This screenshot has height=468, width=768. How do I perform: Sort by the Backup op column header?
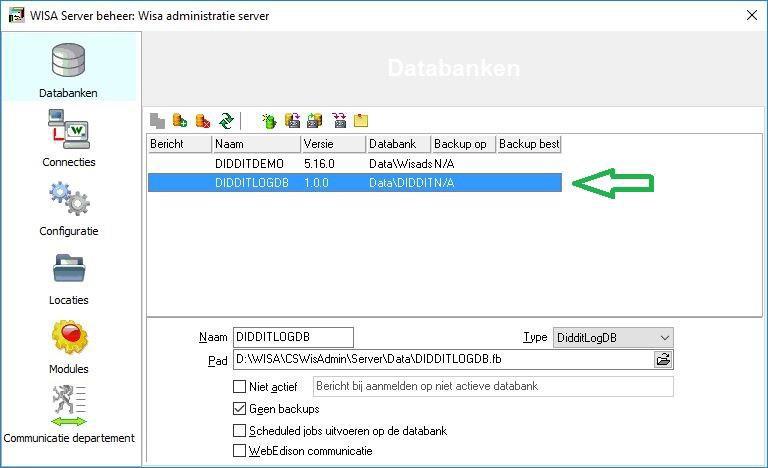pos(463,144)
